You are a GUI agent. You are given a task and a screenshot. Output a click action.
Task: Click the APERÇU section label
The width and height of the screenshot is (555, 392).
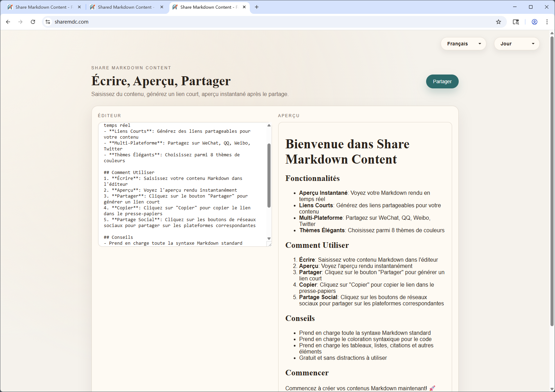(289, 116)
